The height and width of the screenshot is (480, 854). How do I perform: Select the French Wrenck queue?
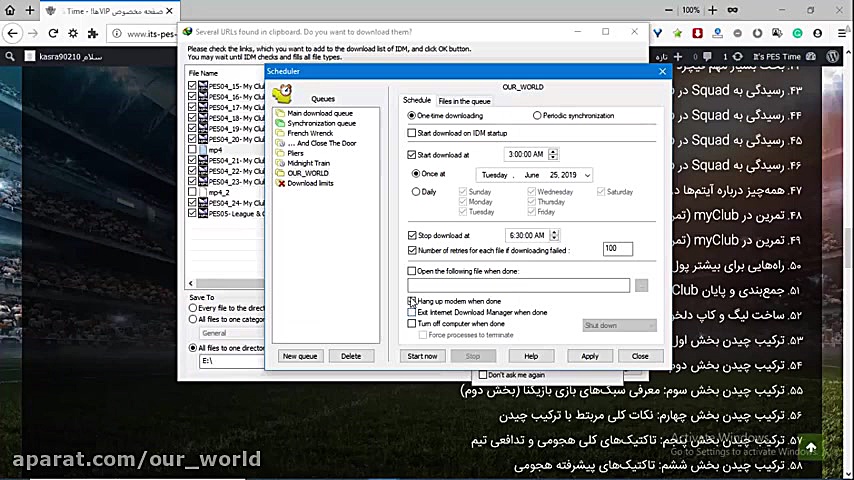pyautogui.click(x=310, y=133)
